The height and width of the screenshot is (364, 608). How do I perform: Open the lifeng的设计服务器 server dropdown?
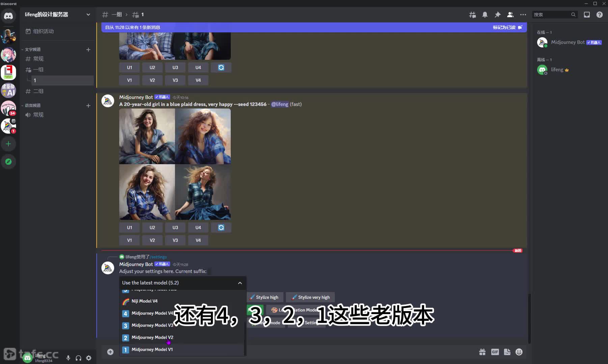click(x=58, y=14)
